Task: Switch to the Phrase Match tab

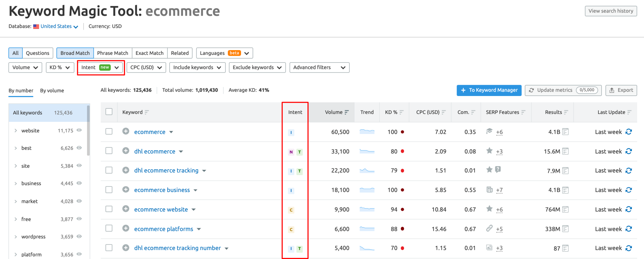Action: [x=113, y=53]
